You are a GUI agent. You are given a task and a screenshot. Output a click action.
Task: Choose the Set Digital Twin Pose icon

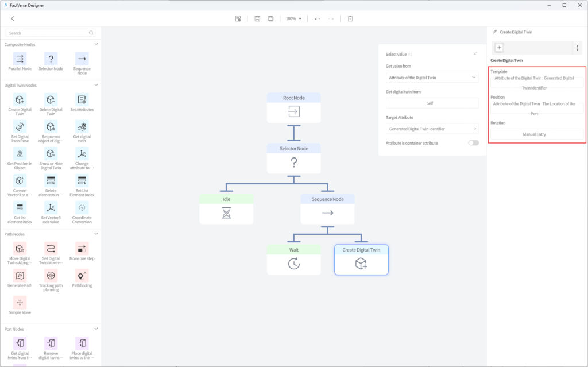tap(20, 127)
